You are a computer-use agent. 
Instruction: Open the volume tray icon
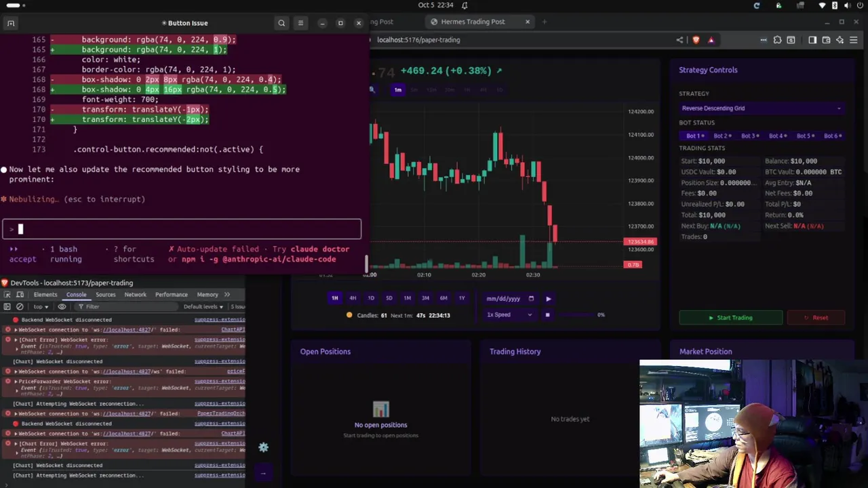coord(847,5)
